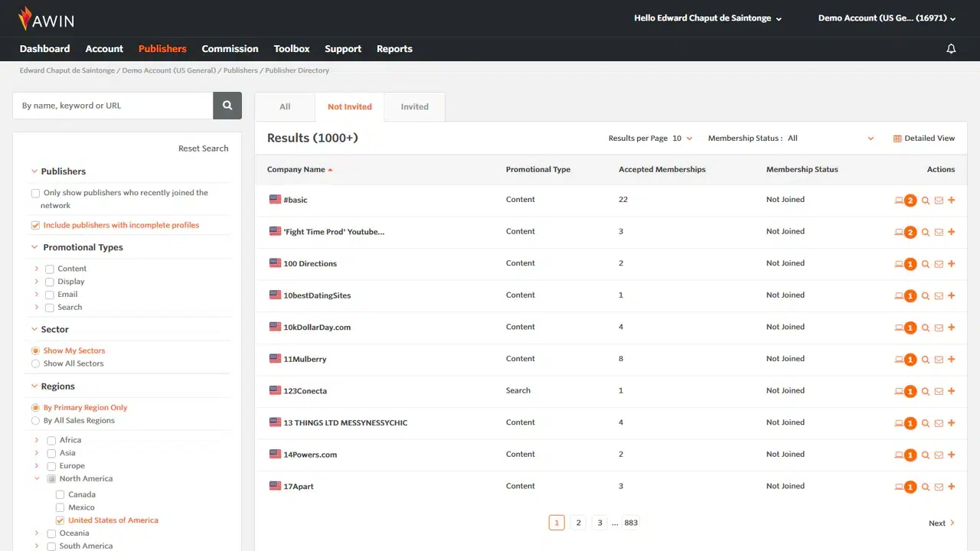
Task: Go to the Next results page
Action: 941,523
